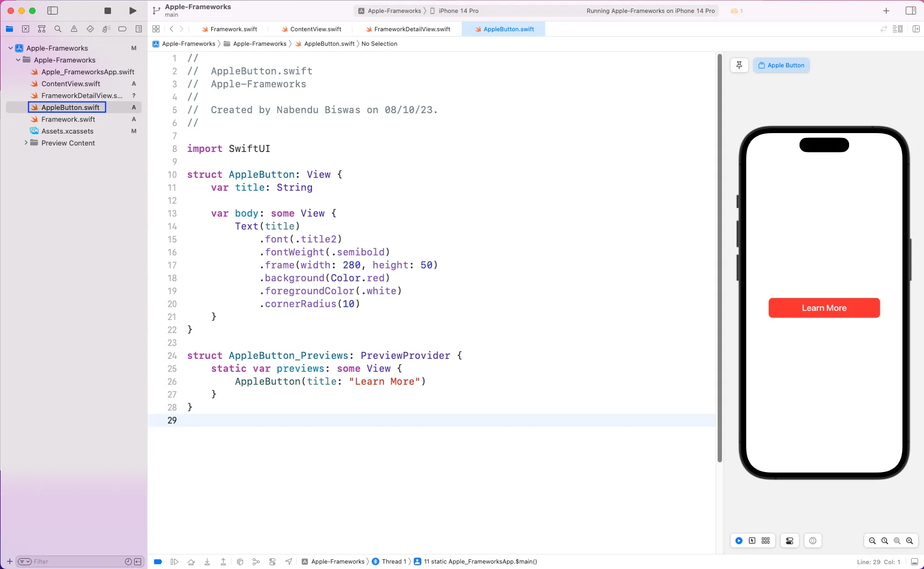Open the branch main source control menu
This screenshot has width=924, height=569.
pyautogui.click(x=157, y=11)
